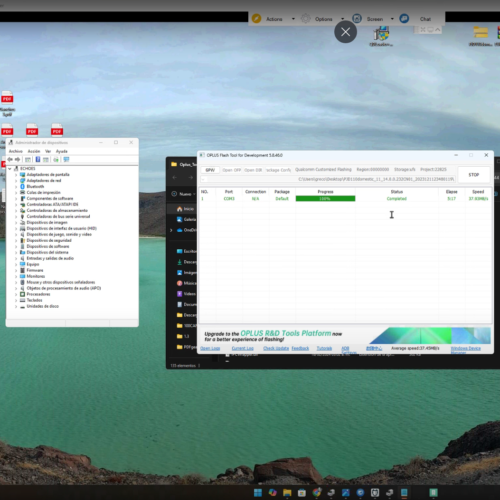The height and width of the screenshot is (500, 500).
Task: Expand Unidades de disco node
Action: [x=16, y=306]
